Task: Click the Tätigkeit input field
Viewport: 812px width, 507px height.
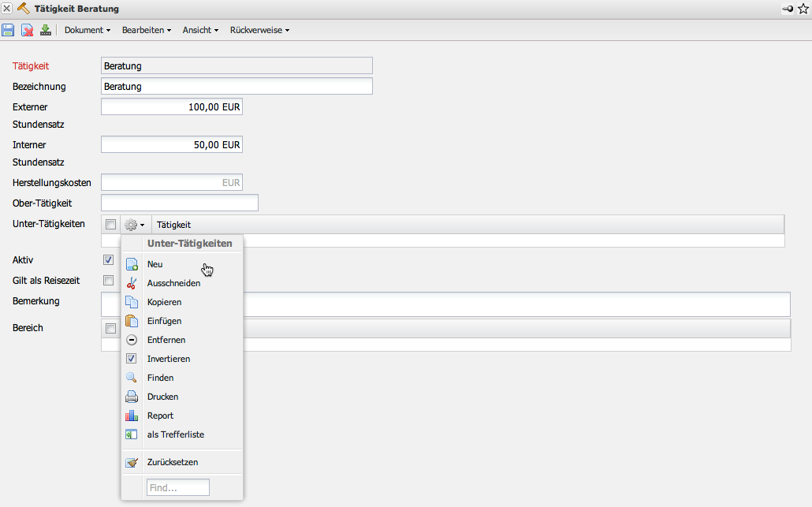Action: coord(237,65)
